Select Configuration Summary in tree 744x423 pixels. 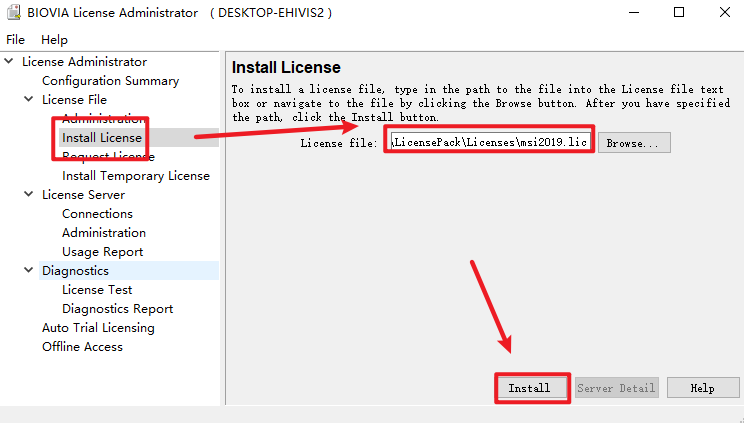coord(110,81)
